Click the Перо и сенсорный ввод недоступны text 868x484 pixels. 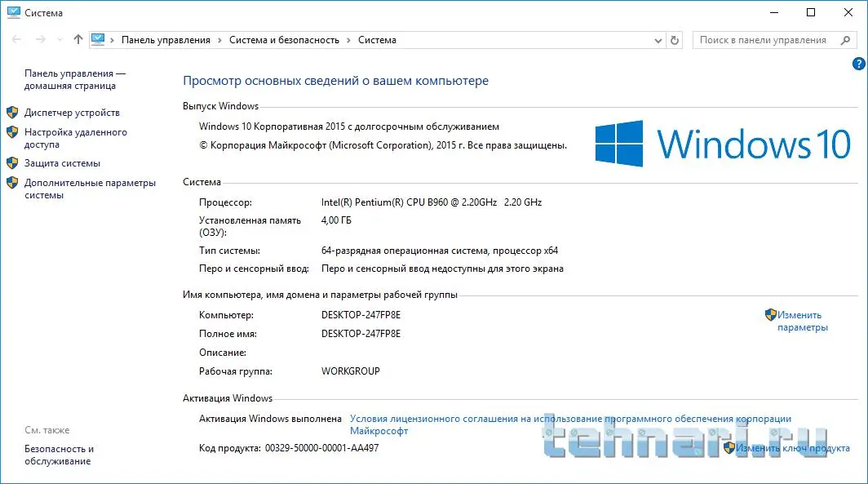pyautogui.click(x=442, y=269)
